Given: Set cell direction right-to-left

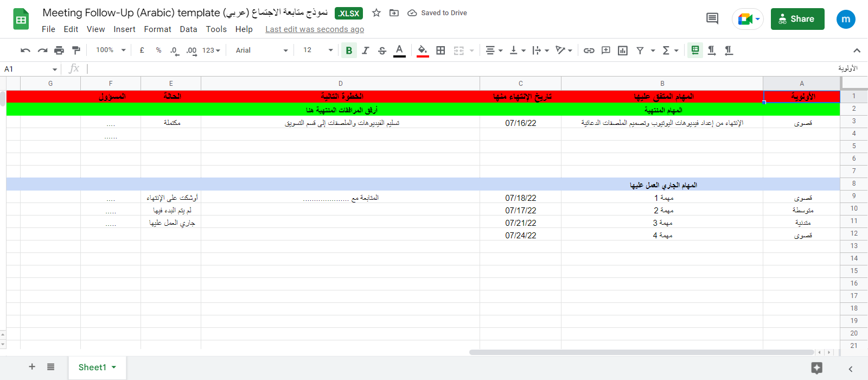Looking at the screenshot, I should click(729, 50).
